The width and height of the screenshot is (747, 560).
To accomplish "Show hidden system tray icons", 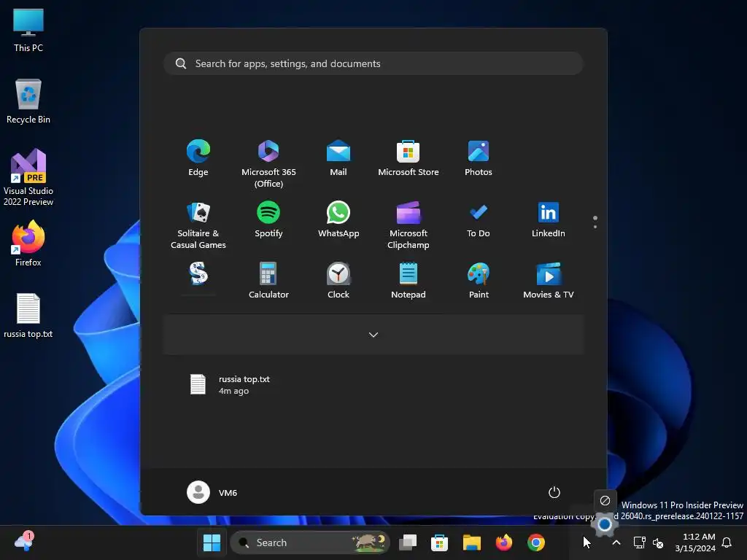I will pos(616,542).
